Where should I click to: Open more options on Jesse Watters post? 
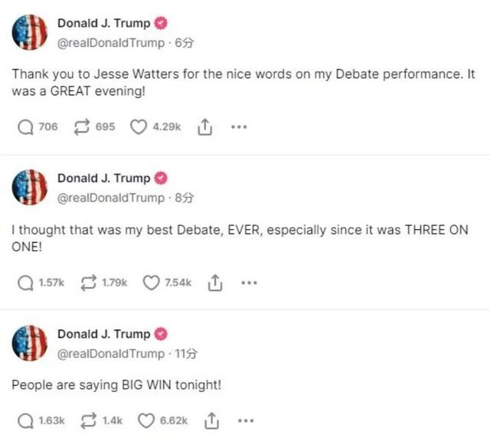(239, 127)
